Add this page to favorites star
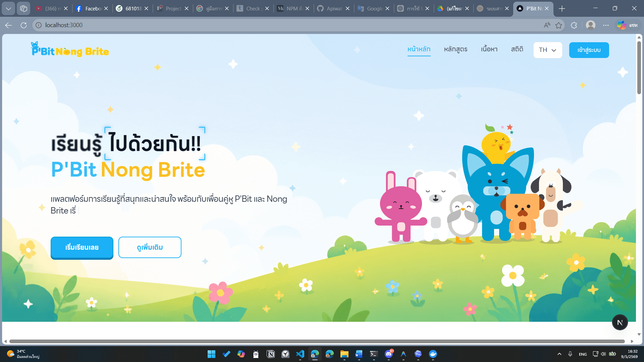644x362 pixels. [558, 25]
